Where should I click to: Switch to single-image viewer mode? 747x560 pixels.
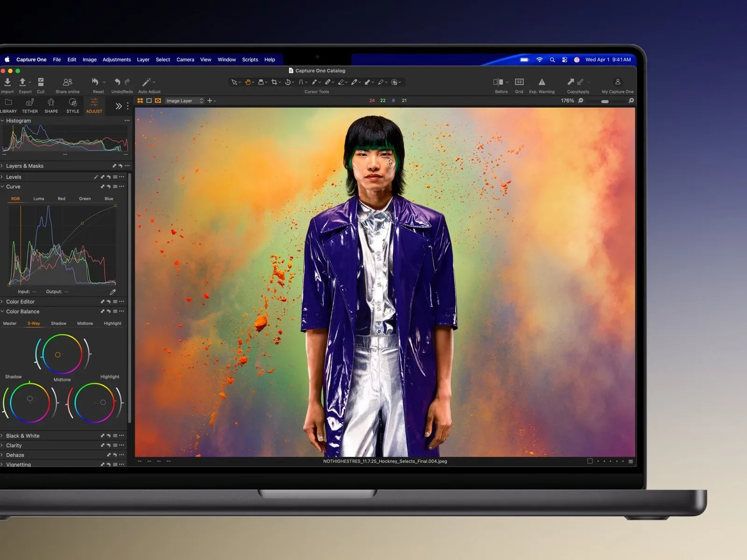point(149,101)
